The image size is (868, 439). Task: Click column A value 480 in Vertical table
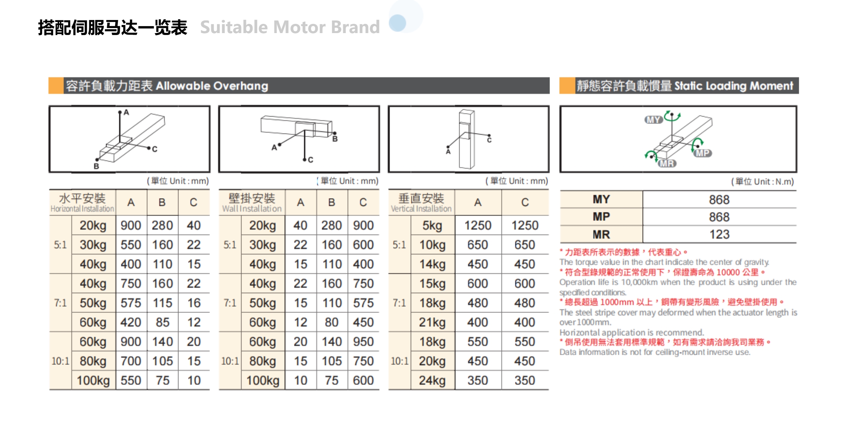tap(478, 303)
